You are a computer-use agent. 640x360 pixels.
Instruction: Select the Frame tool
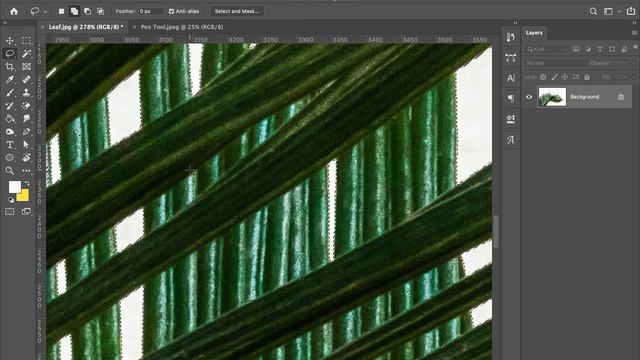pos(26,67)
